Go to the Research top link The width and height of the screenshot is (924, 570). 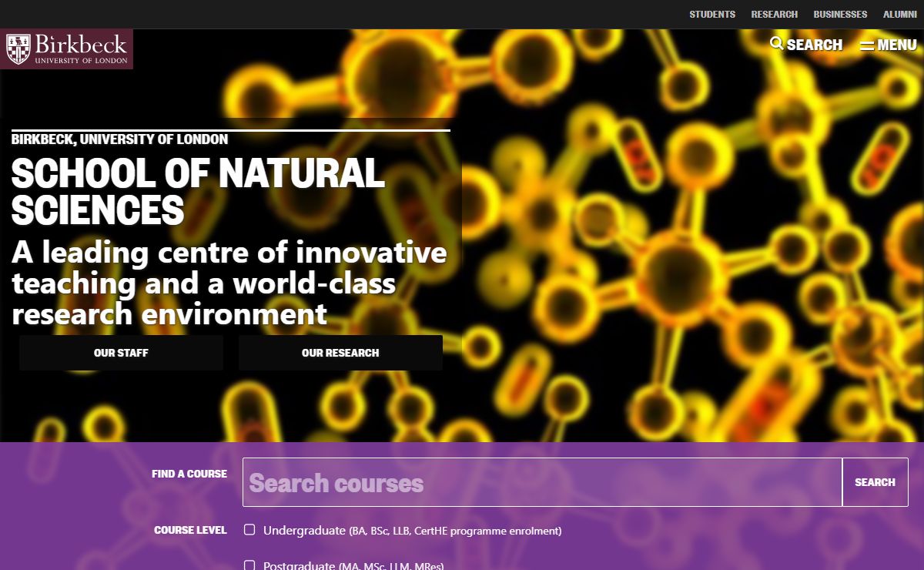click(775, 15)
